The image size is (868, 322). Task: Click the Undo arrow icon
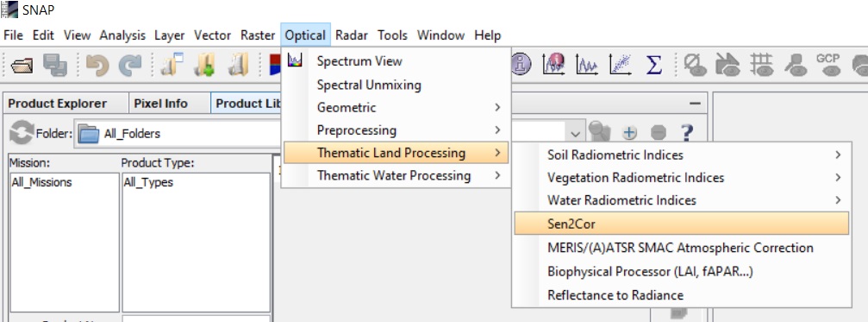[97, 66]
